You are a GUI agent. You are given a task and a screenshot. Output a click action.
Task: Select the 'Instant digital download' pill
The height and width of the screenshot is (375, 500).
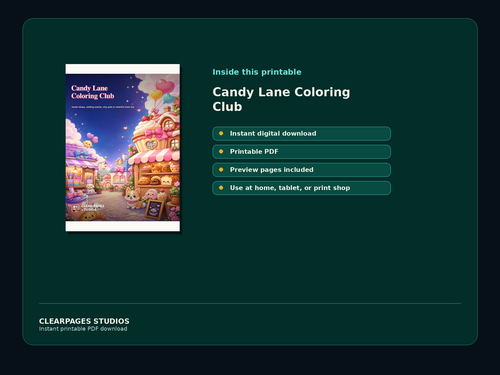(x=301, y=133)
